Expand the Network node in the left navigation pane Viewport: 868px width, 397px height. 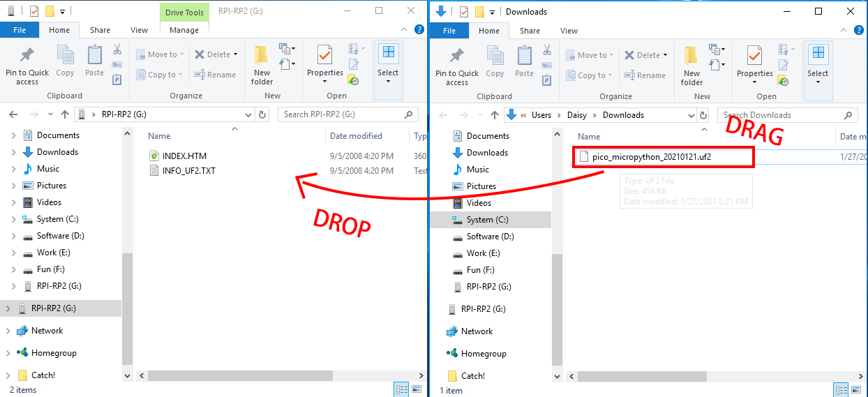coord(8,331)
